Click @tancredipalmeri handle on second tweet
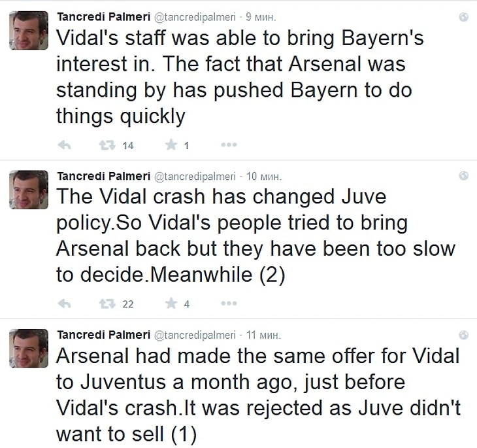477x448 pixels. (x=194, y=176)
